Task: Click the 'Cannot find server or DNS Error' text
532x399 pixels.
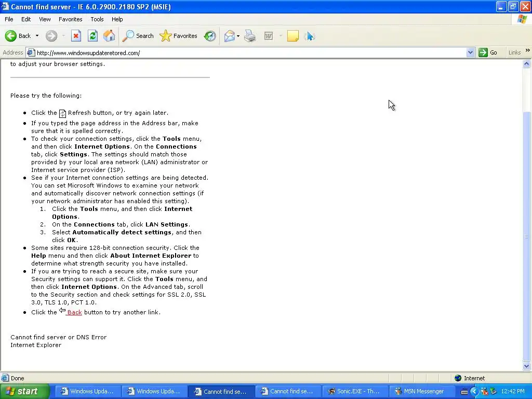Action: click(x=58, y=337)
